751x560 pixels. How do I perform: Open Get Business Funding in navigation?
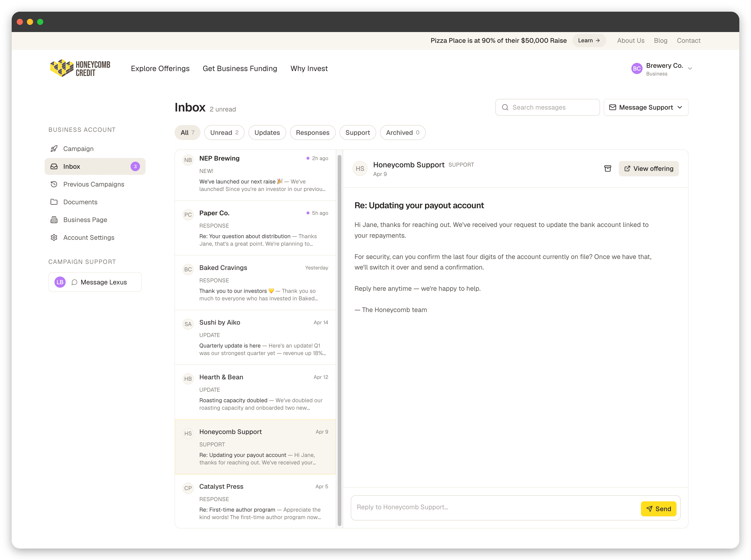click(240, 68)
